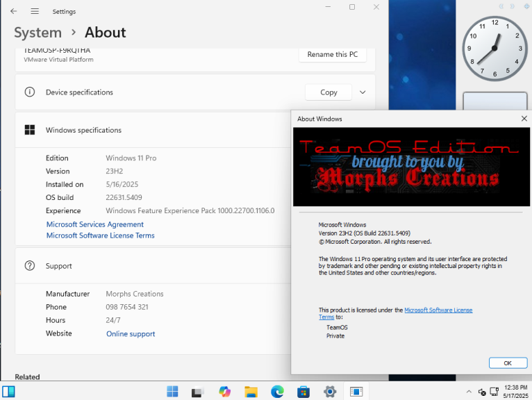Open File Explorer from the taskbar
This screenshot has height=400, width=532.
(x=251, y=392)
